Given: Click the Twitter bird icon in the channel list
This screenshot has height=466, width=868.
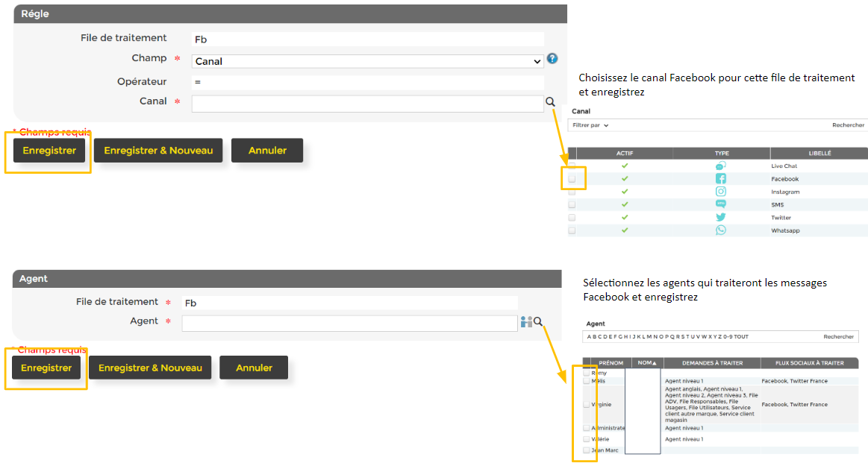Looking at the screenshot, I should pos(721,218).
